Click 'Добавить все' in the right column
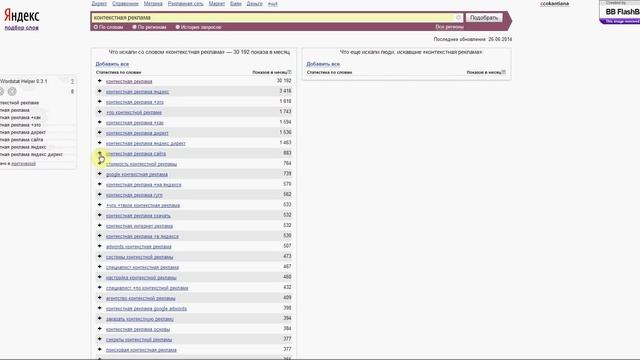This screenshot has height=360, width=640. click(323, 64)
